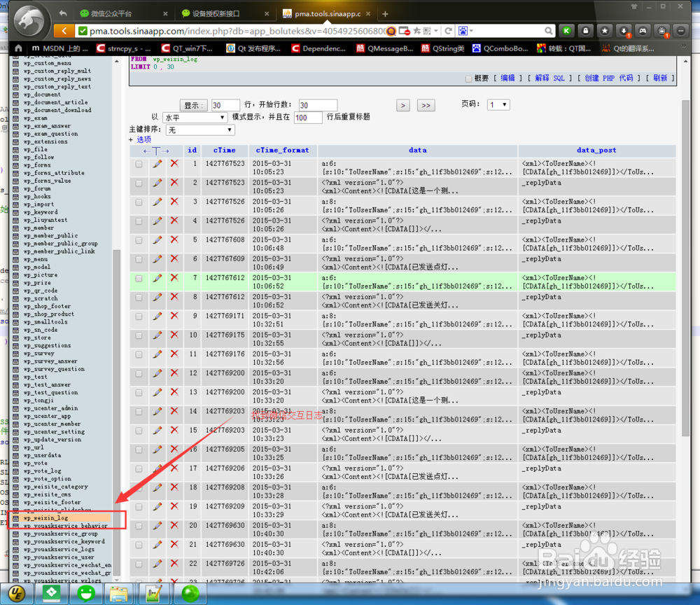
Task: Sort by the data_post column header
Action: click(596, 151)
